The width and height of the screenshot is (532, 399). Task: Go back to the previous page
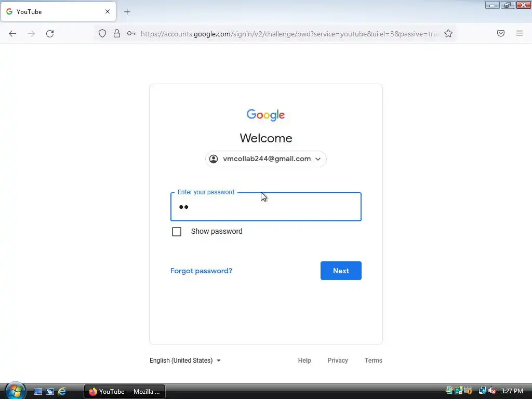point(12,34)
